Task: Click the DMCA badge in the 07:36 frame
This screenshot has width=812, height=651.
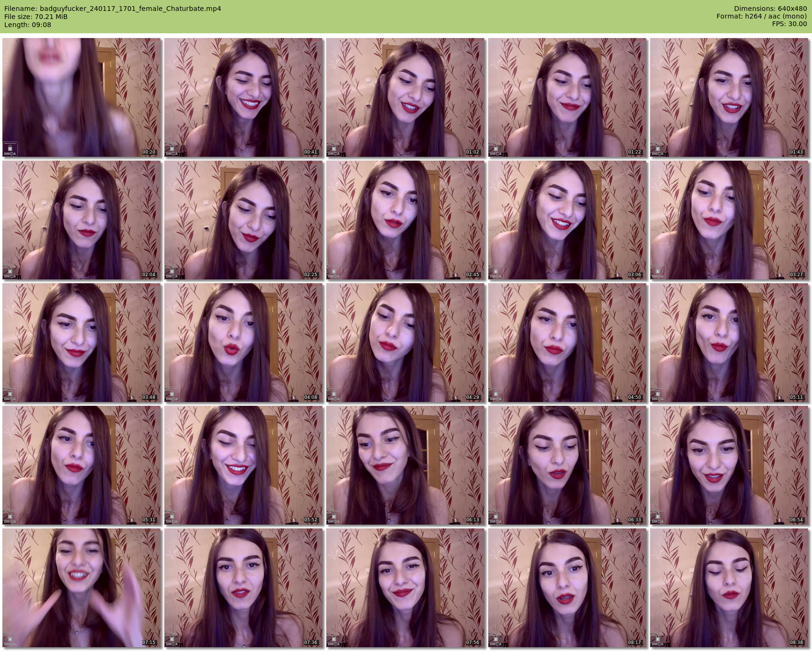Action: pos(171,641)
